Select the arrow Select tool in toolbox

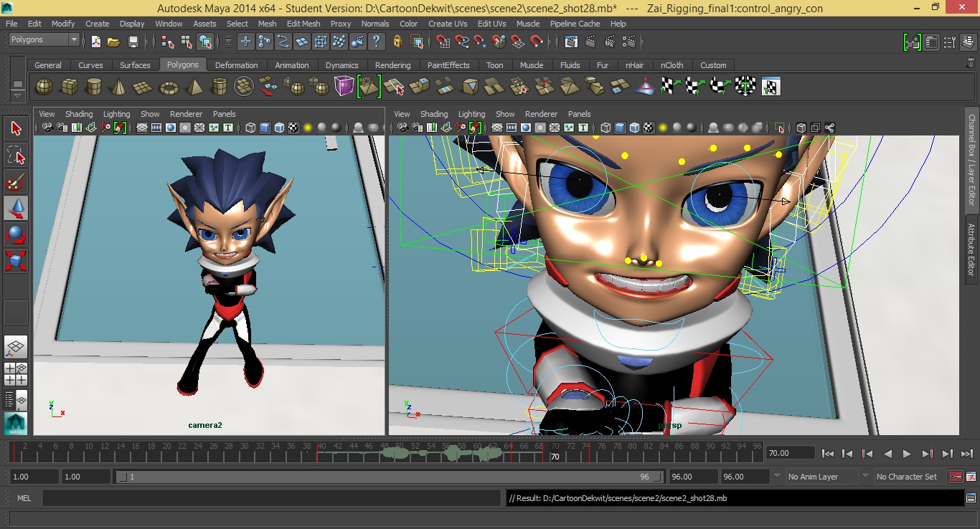point(17,129)
